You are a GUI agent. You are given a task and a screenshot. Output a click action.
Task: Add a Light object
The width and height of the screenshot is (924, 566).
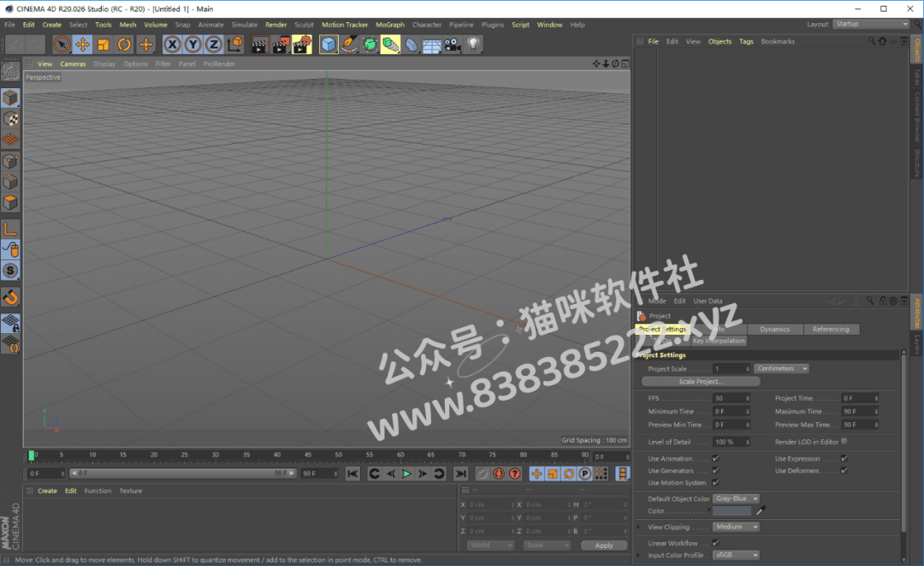click(x=473, y=45)
